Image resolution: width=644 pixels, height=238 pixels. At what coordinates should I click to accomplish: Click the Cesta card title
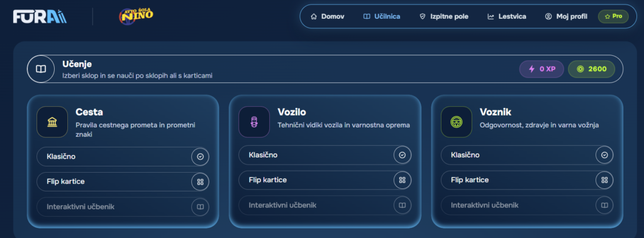point(89,112)
